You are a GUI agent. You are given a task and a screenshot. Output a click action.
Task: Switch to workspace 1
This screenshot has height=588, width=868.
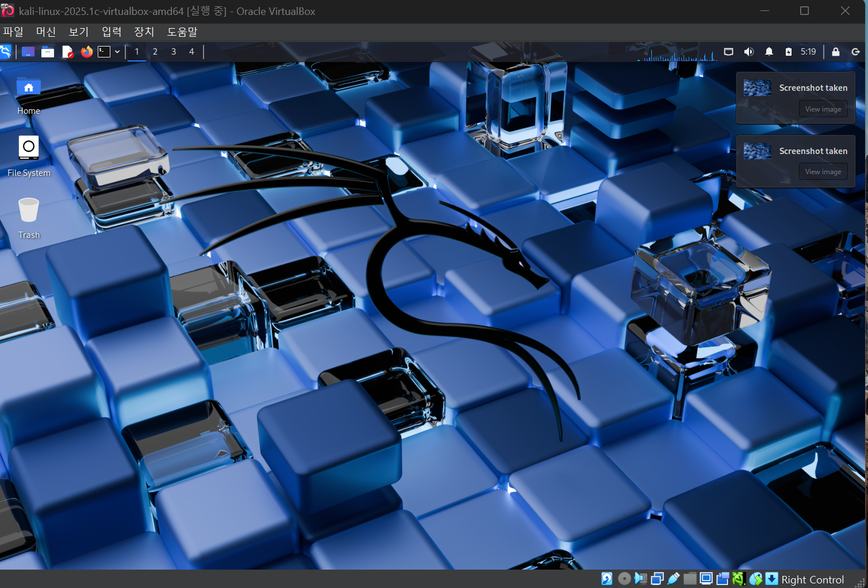[x=137, y=52]
